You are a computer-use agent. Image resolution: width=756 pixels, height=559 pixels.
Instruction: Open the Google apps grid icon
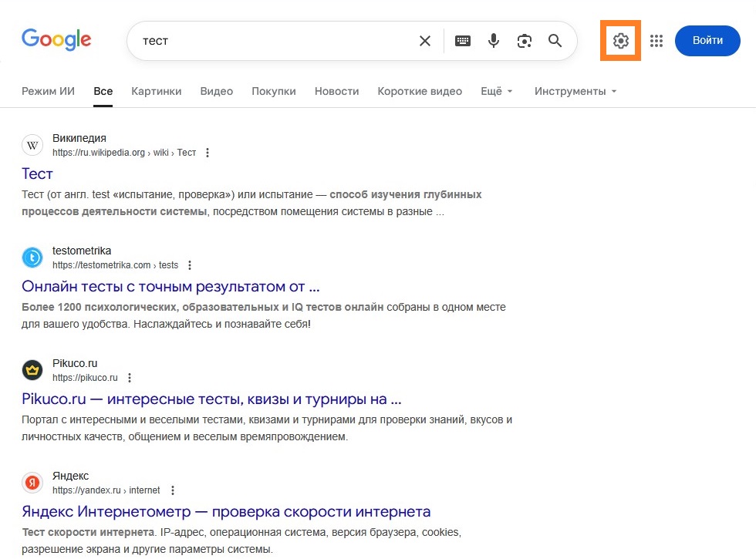pos(656,41)
